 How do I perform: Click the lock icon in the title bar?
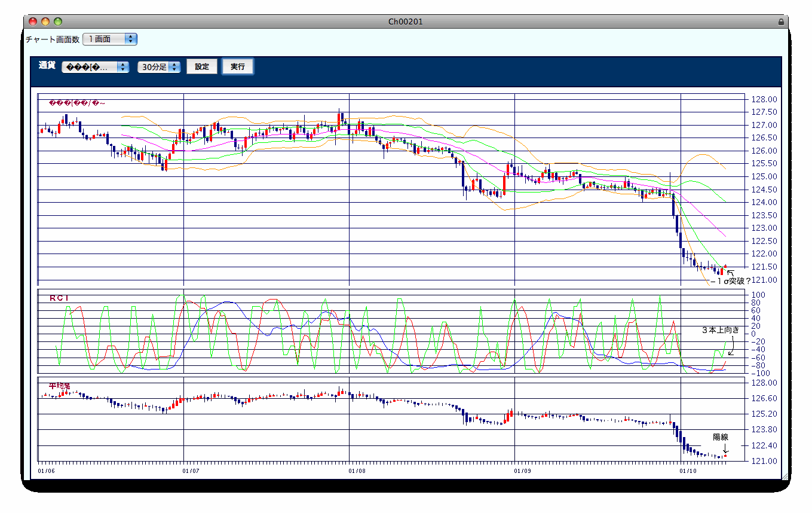click(781, 22)
